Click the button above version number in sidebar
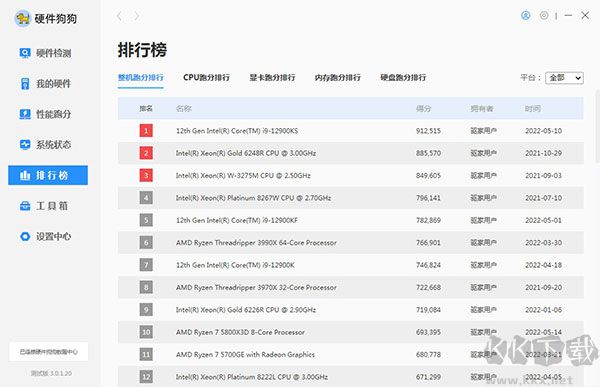 49,351
